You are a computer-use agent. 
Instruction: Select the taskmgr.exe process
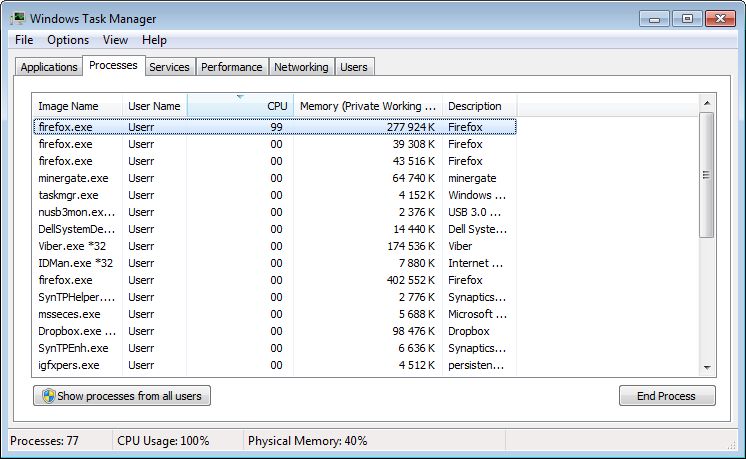275,195
